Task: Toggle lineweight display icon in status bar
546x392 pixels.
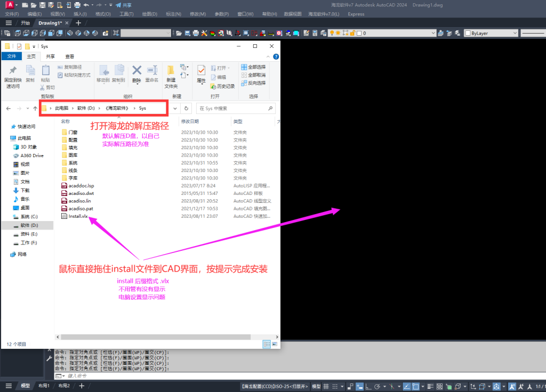Action: tap(430, 387)
